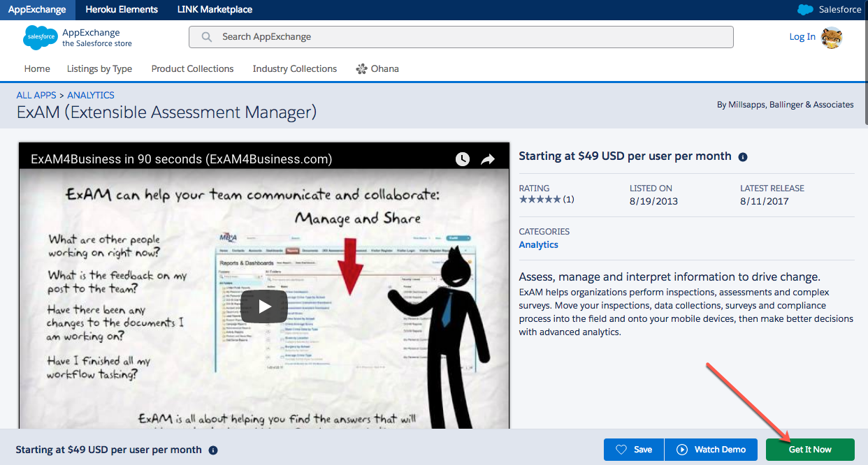Open the Listings by Type menu
Image resolution: width=868 pixels, height=465 pixels.
click(99, 68)
